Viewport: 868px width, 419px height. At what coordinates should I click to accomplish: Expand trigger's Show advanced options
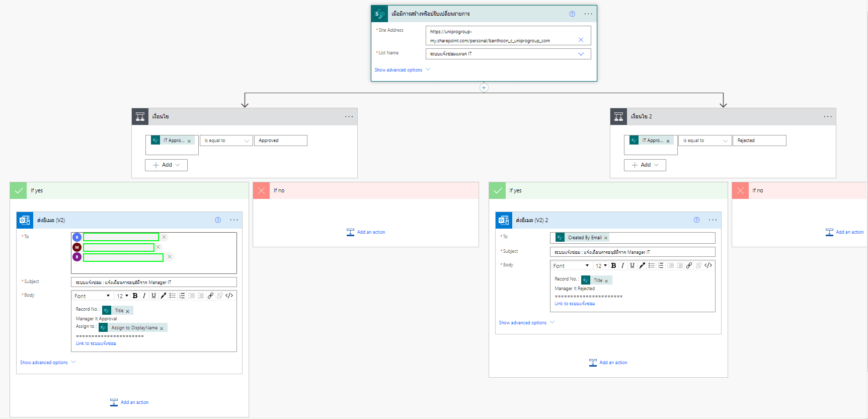(x=402, y=70)
